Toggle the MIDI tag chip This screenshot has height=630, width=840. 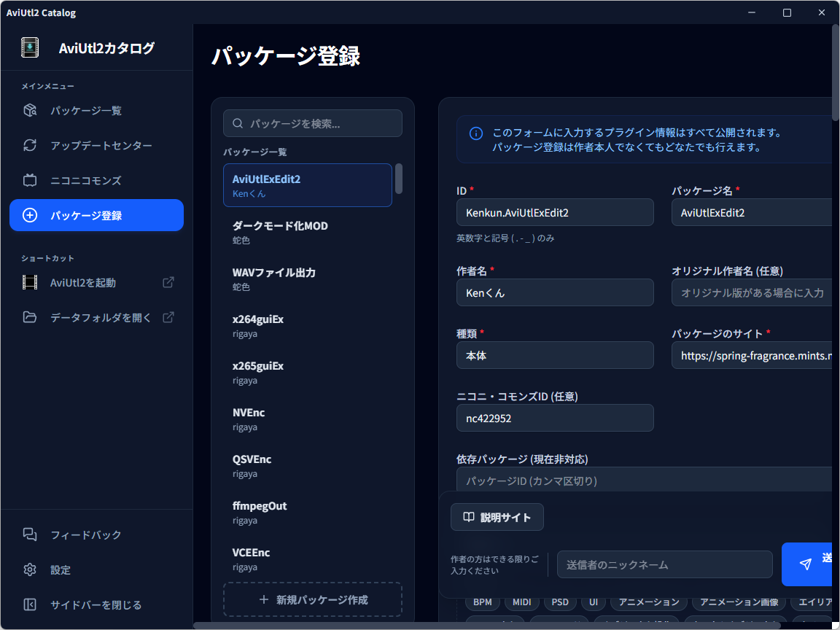(x=522, y=602)
